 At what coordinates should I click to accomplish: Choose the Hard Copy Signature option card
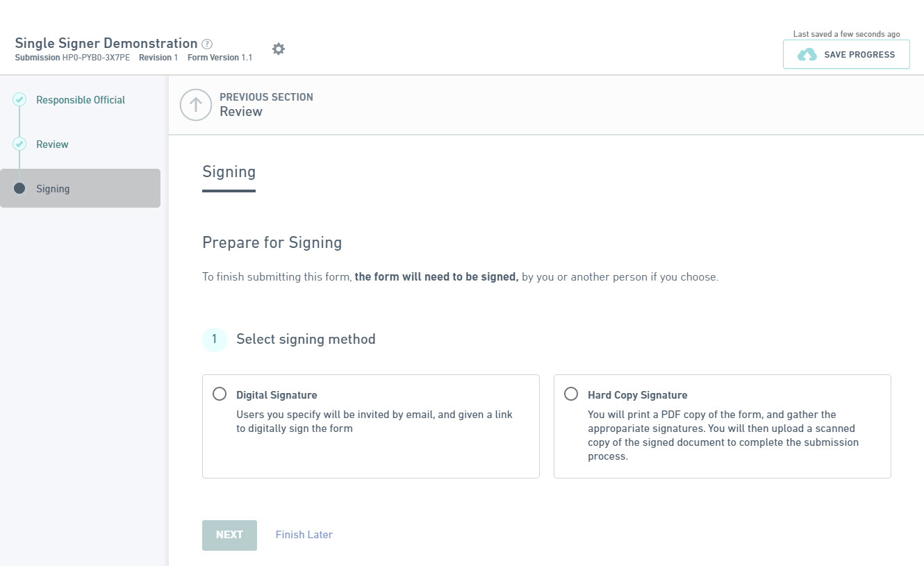click(723, 426)
